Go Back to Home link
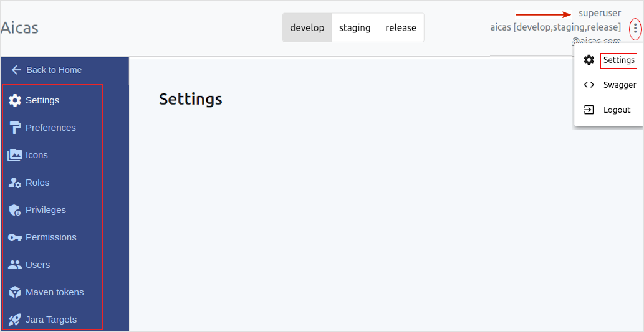 point(54,70)
